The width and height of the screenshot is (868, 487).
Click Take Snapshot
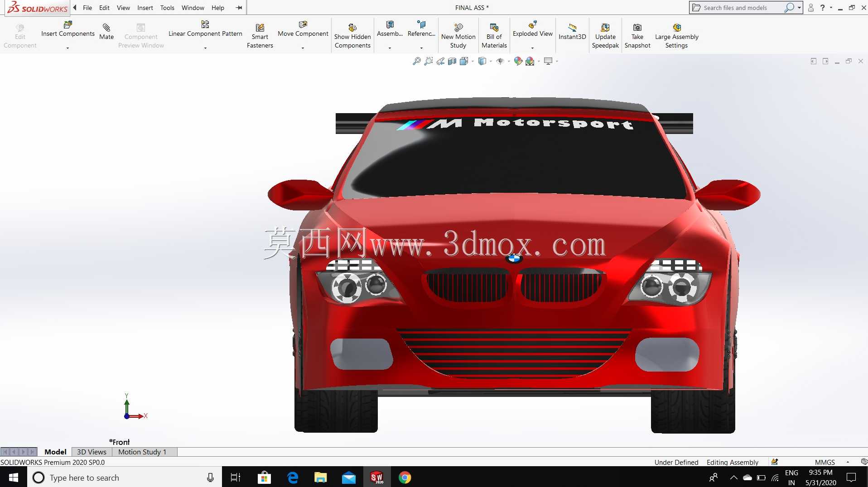point(637,36)
